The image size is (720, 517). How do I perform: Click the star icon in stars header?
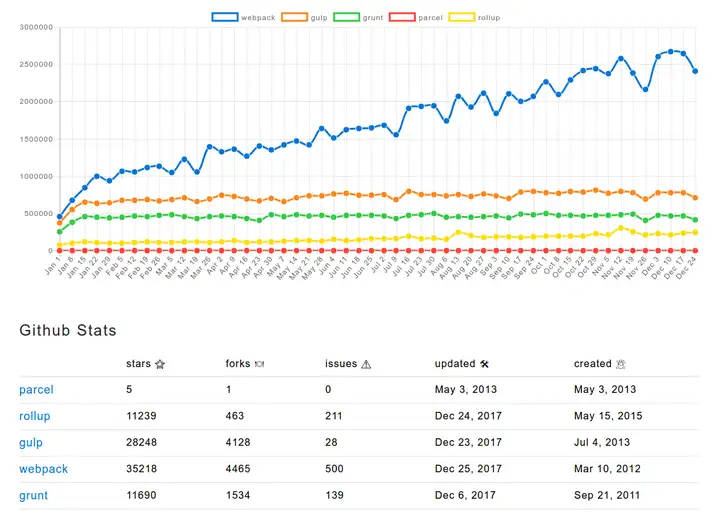[x=160, y=365]
